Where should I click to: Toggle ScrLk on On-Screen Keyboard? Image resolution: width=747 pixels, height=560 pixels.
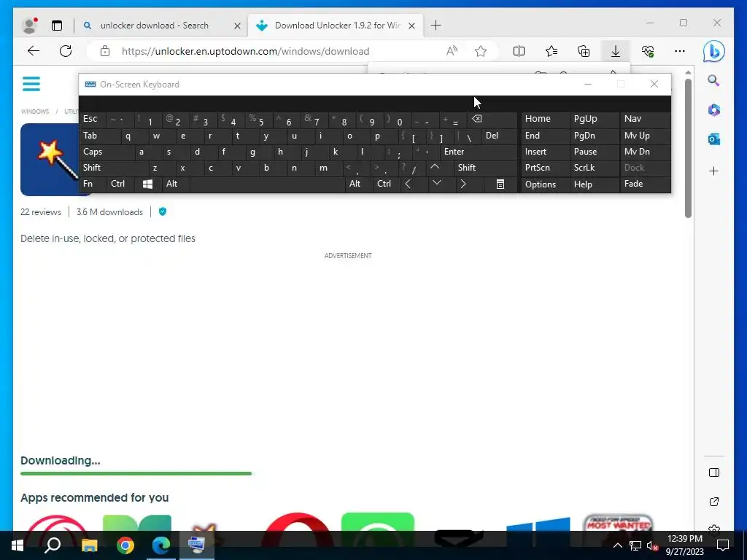click(594, 168)
